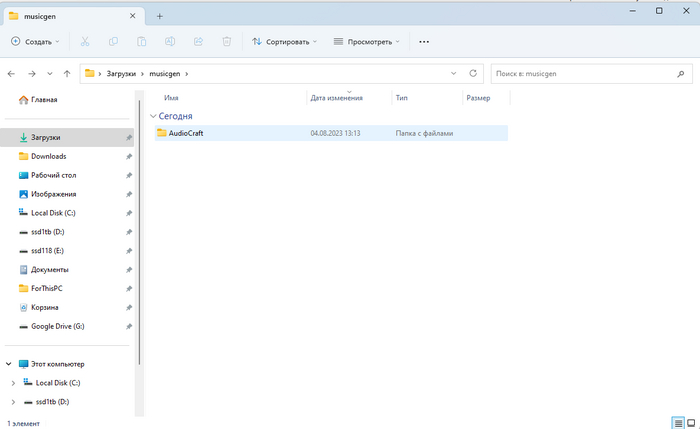Screen dimensions: 700x429
Task: Click the Copy icon in toolbar
Action: point(113,42)
